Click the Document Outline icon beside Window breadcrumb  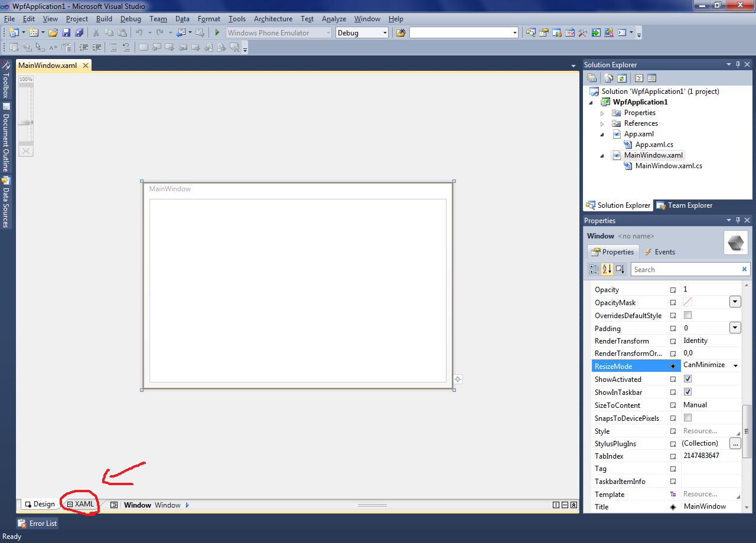click(x=114, y=505)
